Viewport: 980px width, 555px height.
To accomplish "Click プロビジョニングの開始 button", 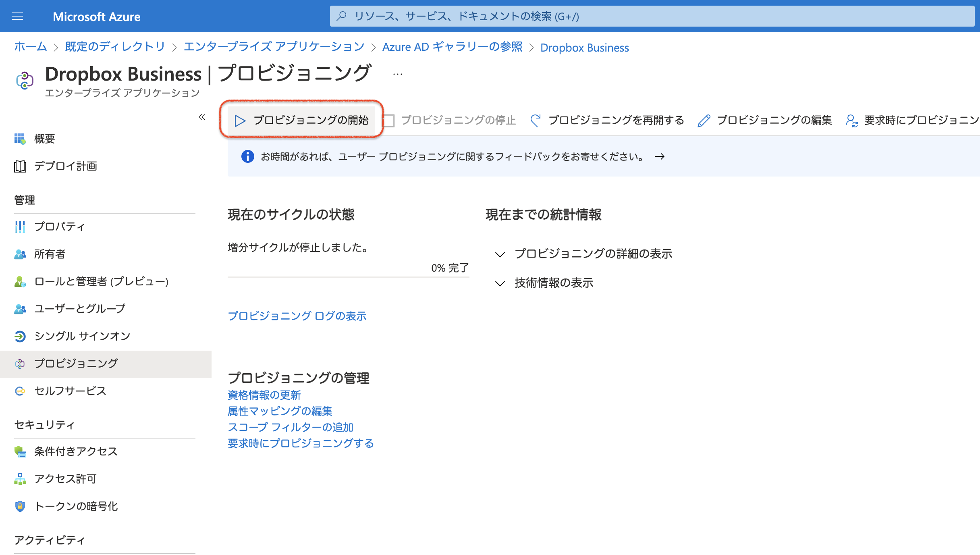I will pos(301,121).
